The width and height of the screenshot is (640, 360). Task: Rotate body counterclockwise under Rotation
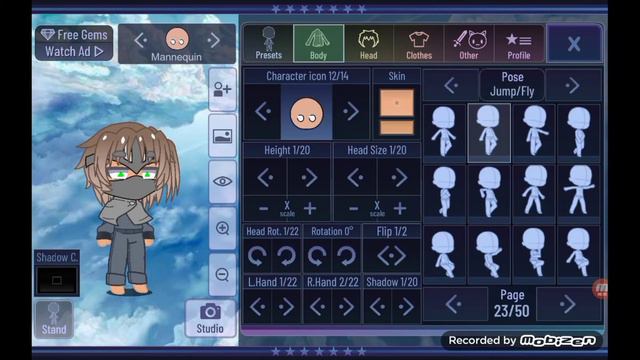click(317, 256)
